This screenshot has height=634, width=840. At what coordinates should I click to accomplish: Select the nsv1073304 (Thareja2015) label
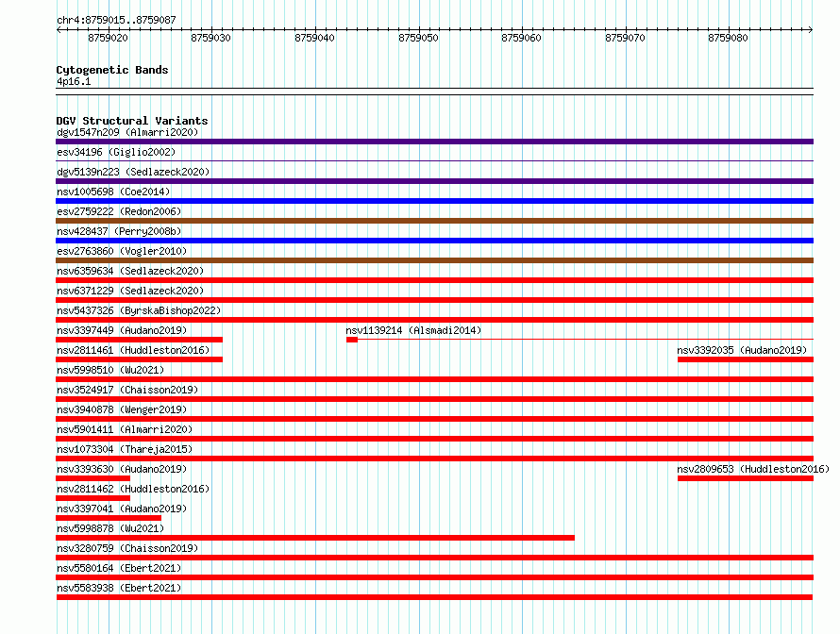coord(125,449)
